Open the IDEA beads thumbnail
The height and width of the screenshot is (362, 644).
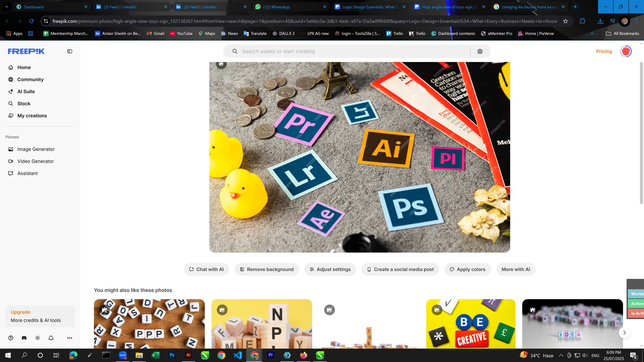coord(573,324)
